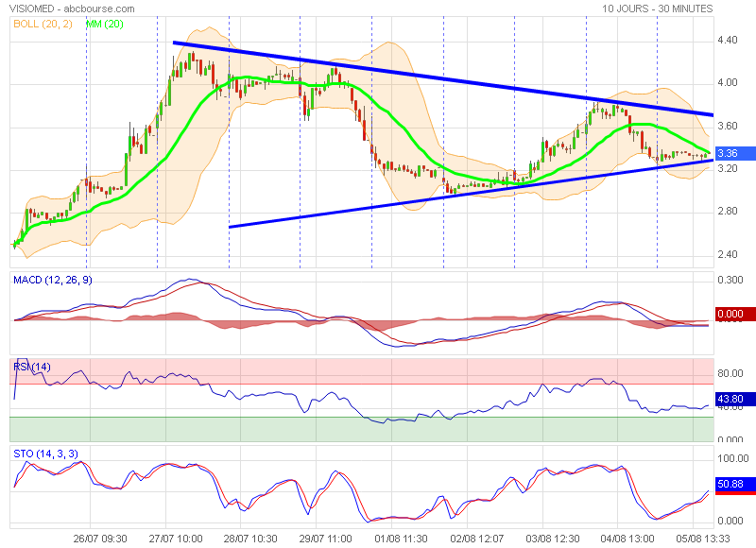Click the 01/08 11:30 date label
The width and height of the screenshot is (756, 548).
[401, 539]
